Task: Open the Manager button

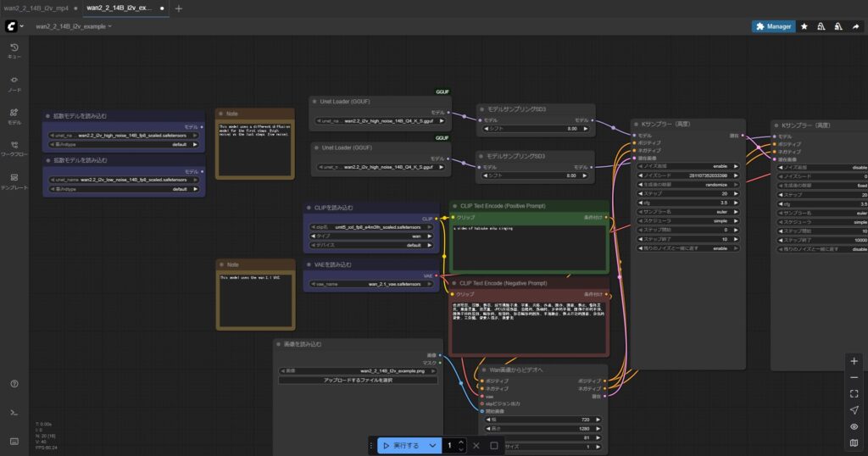Action: (x=773, y=26)
